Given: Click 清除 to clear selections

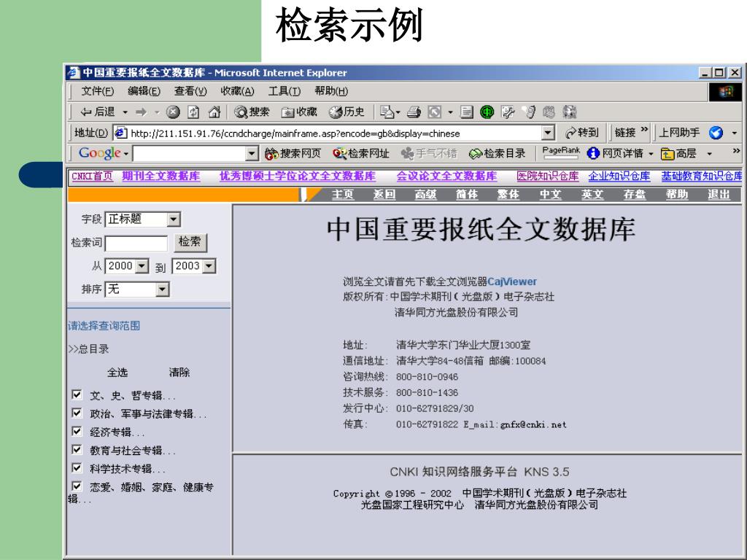Looking at the screenshot, I should tap(179, 373).
